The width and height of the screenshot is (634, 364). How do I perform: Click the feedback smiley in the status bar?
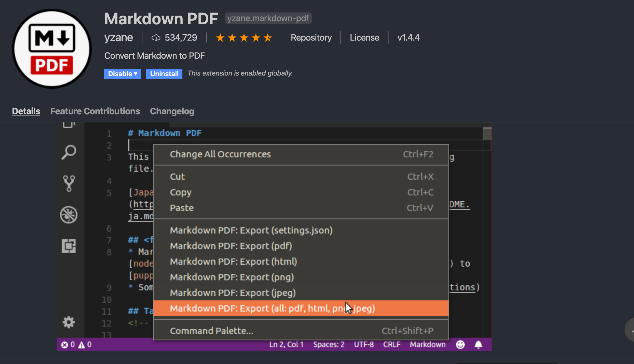(460, 344)
